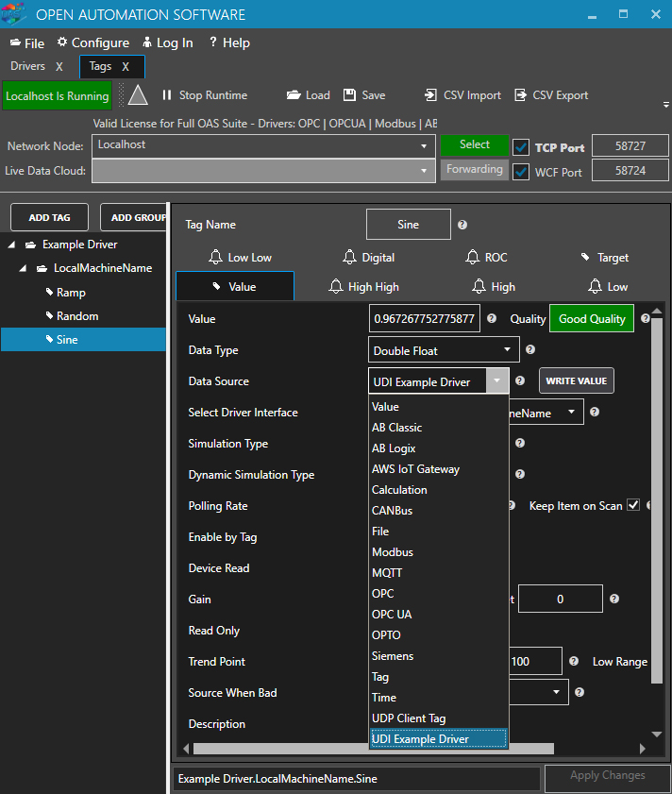Uncheck Keep Item on Scan checkbox
Viewport: 672px width, 794px height.
point(633,506)
